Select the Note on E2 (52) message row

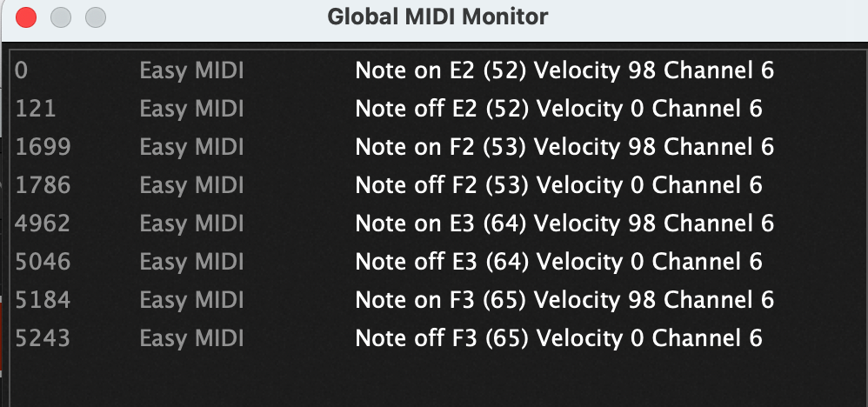[x=438, y=70]
